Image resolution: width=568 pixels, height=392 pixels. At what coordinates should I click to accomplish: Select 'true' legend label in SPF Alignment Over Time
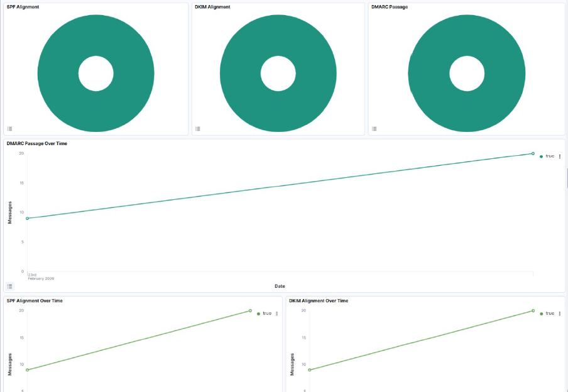tap(267, 313)
